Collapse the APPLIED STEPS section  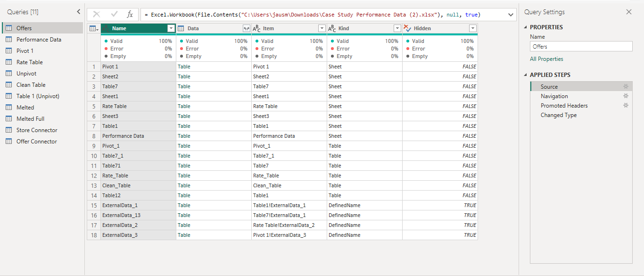pyautogui.click(x=526, y=75)
